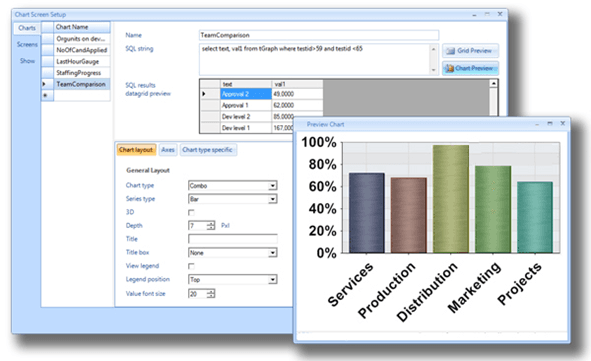Screen dimensions: 591x361
Task: Click the Grid Preview button icon
Action: 450,51
